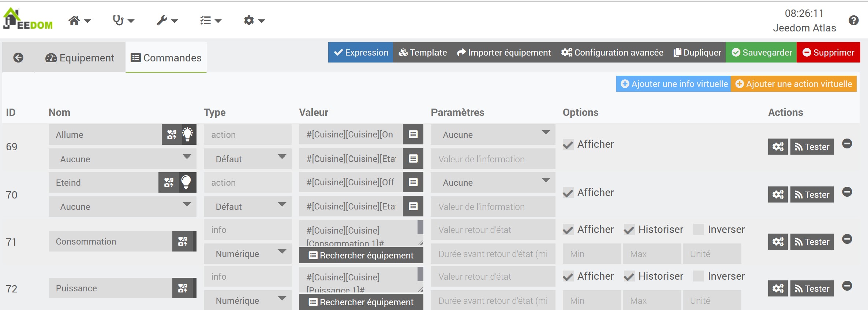Click the list icon beside #[Cuisine][Cuisine][Off value

pos(413,182)
